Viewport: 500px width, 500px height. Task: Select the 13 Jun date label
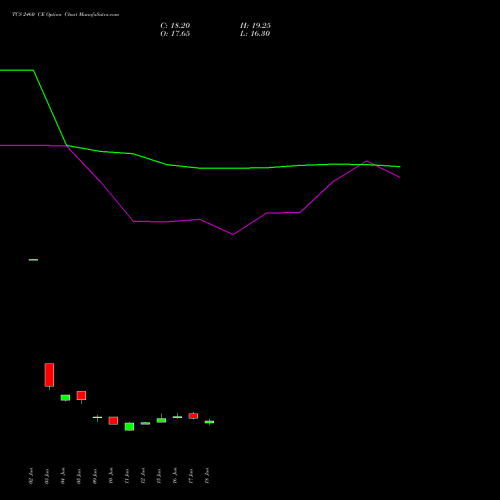[x=159, y=476]
